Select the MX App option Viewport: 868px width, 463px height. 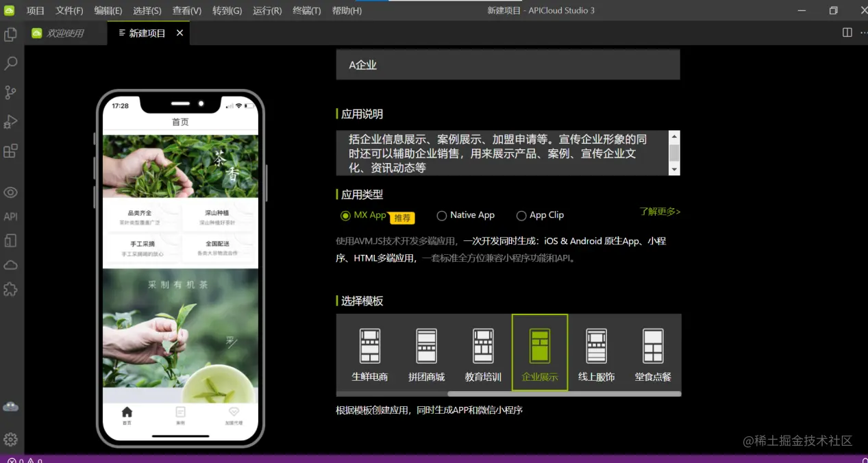346,215
